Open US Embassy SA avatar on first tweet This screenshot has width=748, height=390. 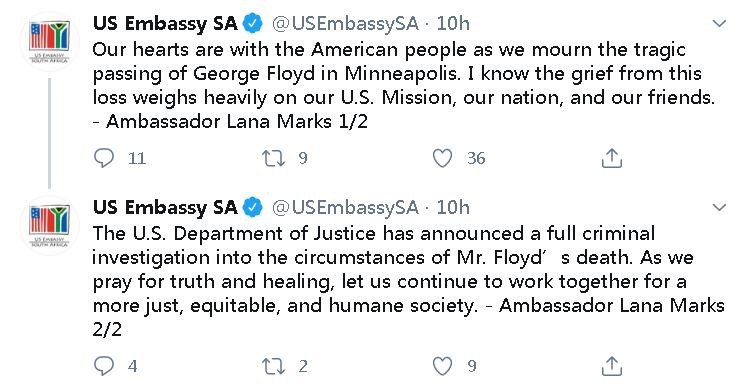point(50,41)
